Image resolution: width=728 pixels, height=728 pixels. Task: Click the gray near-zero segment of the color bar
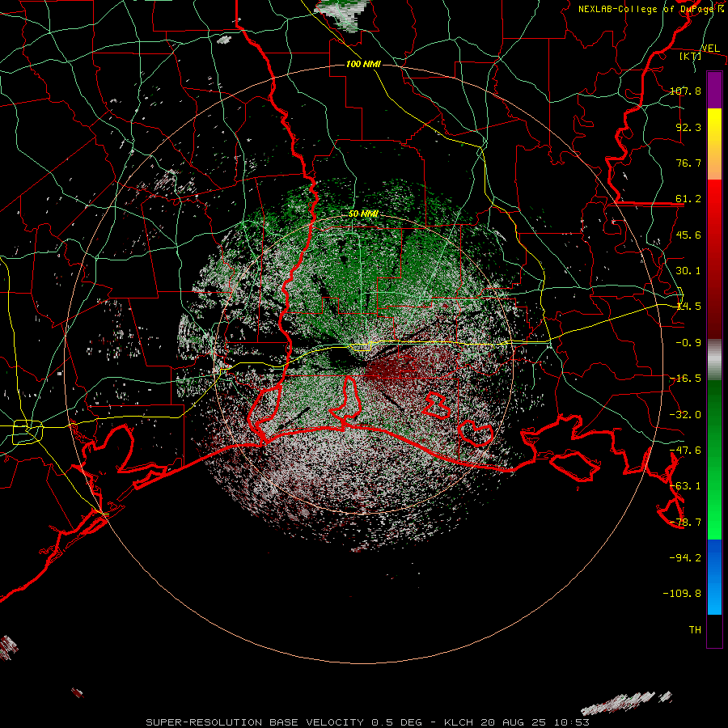[714, 359]
